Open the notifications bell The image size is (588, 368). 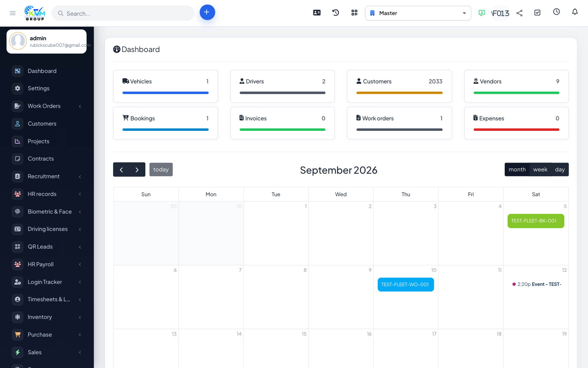coord(575,12)
